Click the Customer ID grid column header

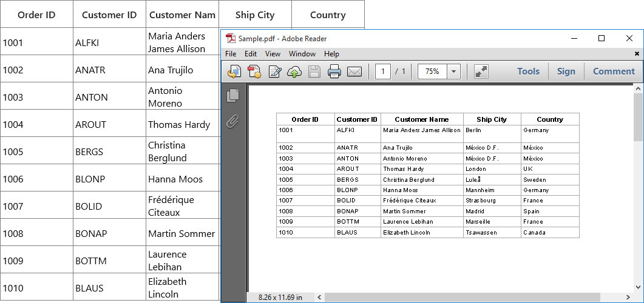click(x=109, y=15)
